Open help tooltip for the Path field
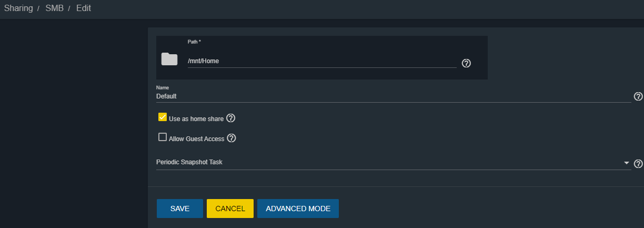Screen dimensions: 644x228 (x=466, y=63)
